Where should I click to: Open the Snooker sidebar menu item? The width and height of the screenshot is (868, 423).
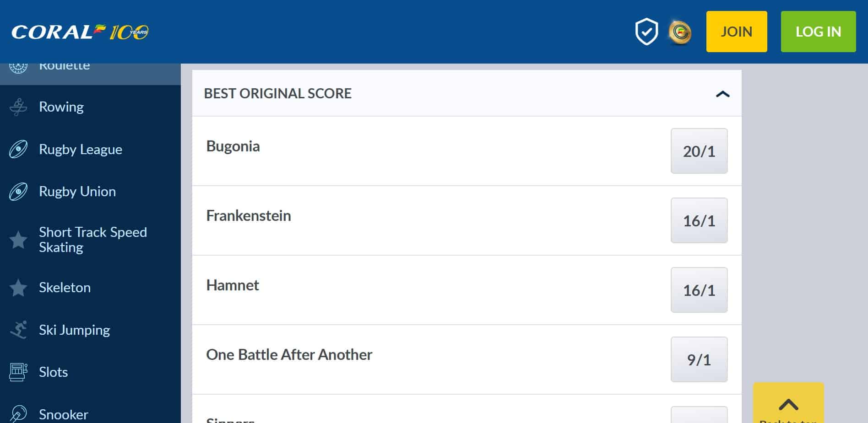pyautogui.click(x=63, y=414)
